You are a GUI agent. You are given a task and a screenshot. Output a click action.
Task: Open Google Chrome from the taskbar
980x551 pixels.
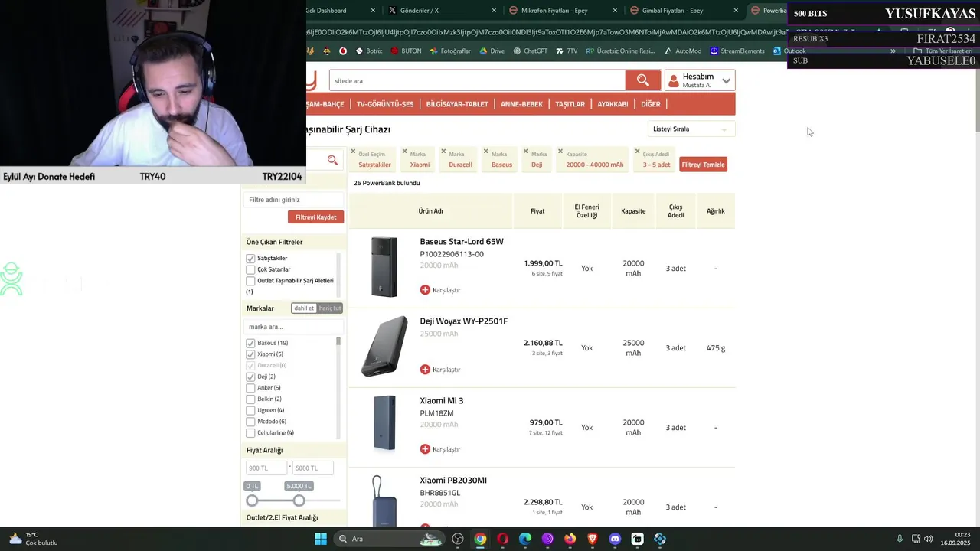pyautogui.click(x=480, y=539)
